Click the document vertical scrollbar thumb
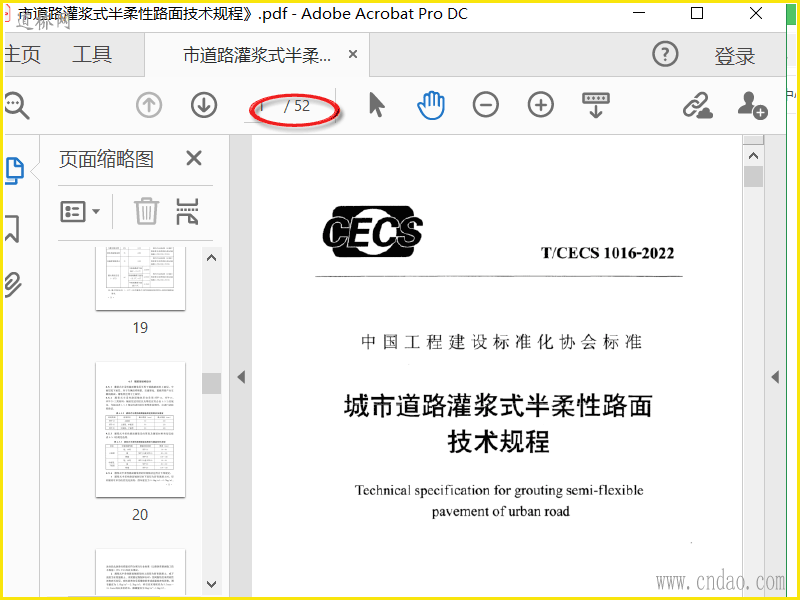Viewport: 800px width, 600px height. tap(754, 177)
